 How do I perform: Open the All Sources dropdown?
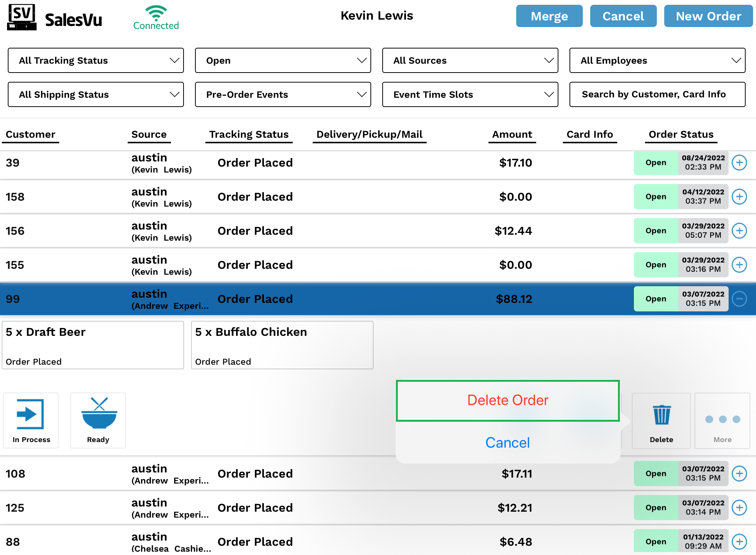470,61
